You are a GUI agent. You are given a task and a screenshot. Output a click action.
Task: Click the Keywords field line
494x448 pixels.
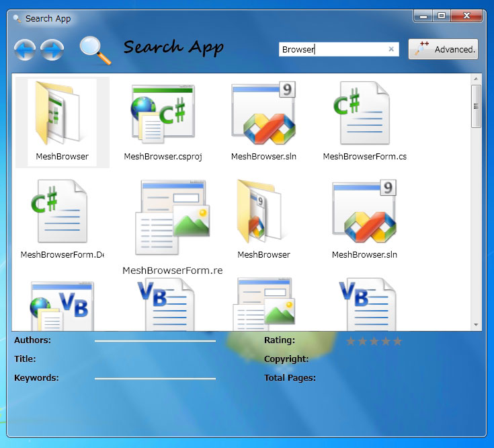click(155, 378)
